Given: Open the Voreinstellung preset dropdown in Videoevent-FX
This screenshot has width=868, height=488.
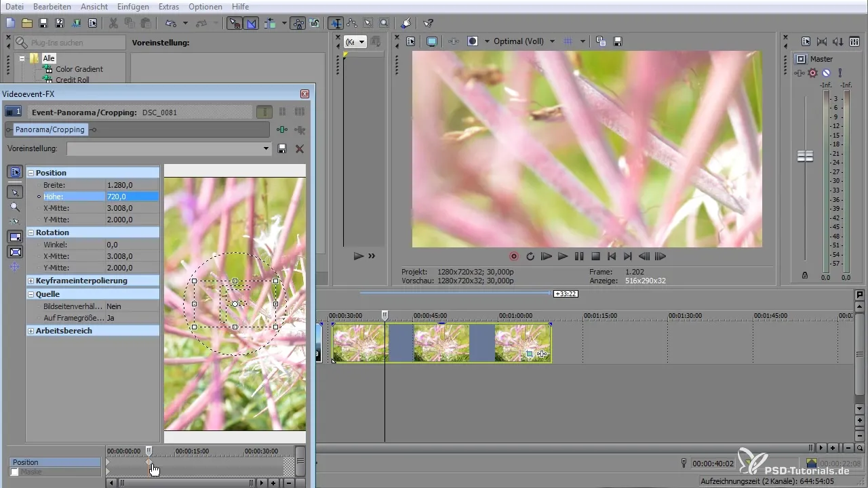Looking at the screenshot, I should [266, 148].
